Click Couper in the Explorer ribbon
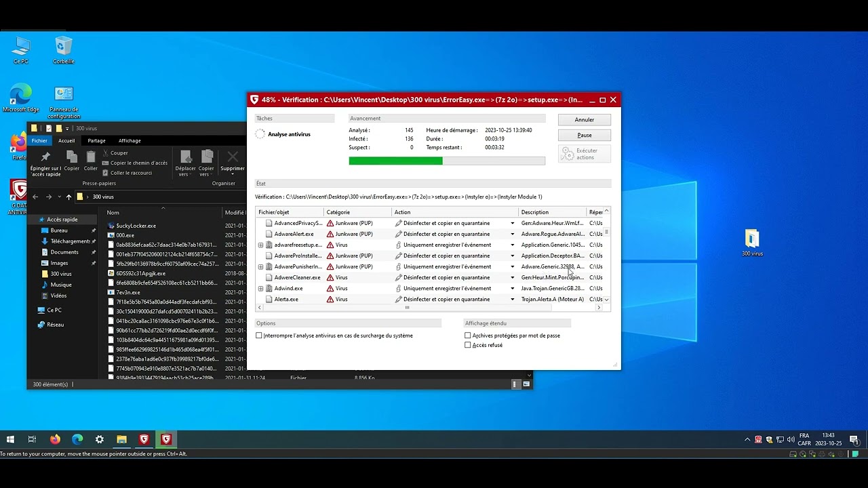 tap(115, 153)
